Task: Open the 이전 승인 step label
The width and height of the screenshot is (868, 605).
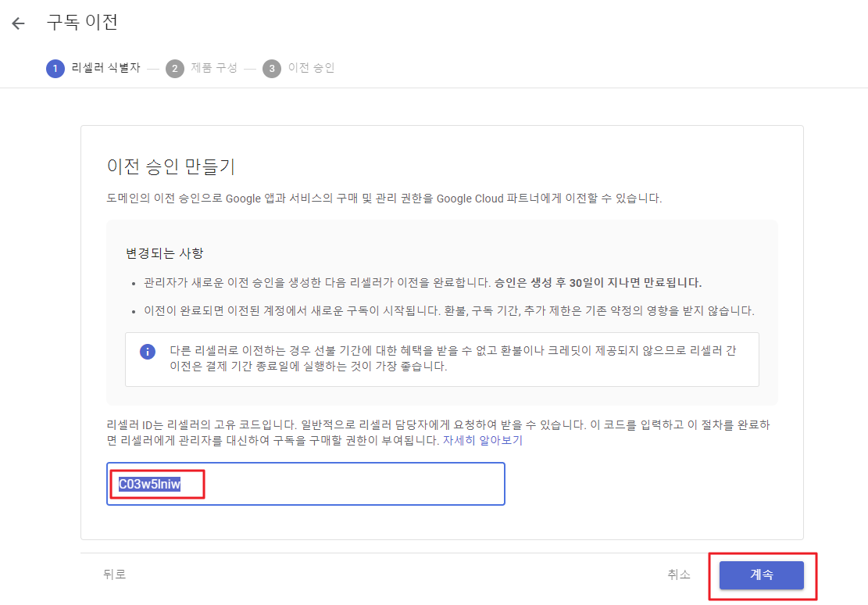Action: click(311, 67)
